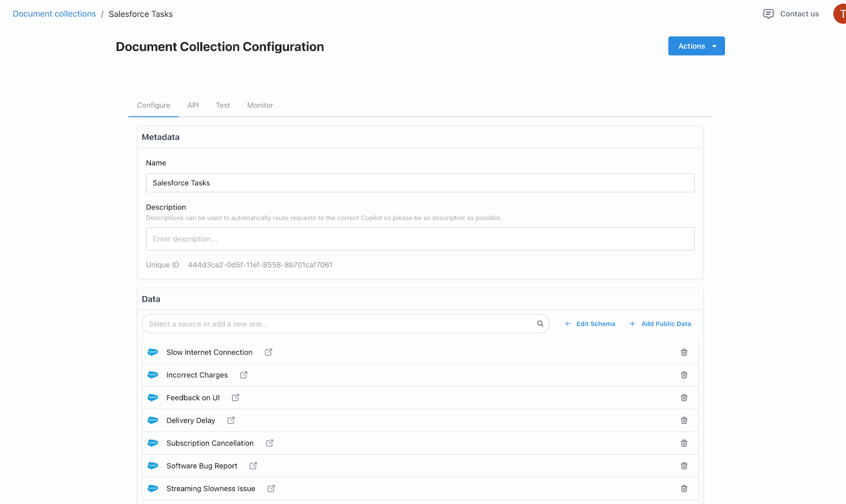Open the Monitor tab
Screen dimensions: 846x504
tap(260, 105)
